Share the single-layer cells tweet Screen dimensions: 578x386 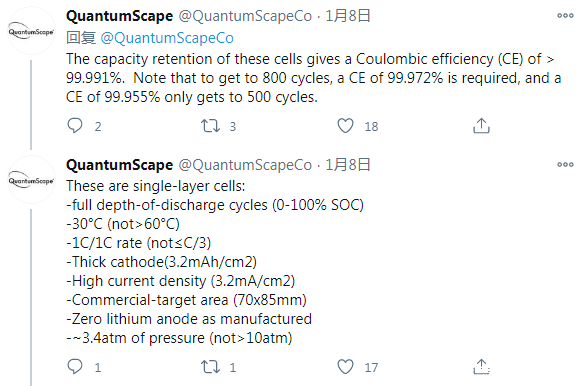click(481, 366)
